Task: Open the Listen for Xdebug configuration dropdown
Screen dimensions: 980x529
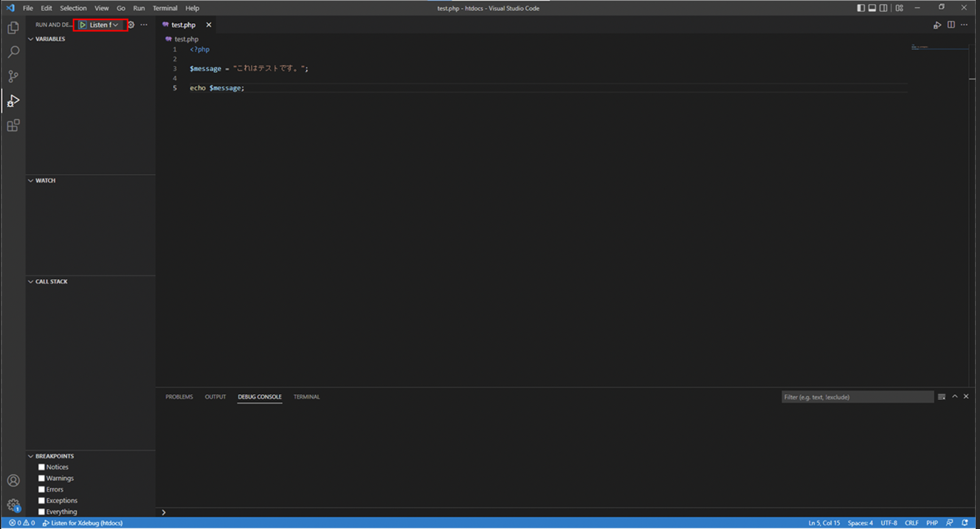Action: pyautogui.click(x=104, y=25)
